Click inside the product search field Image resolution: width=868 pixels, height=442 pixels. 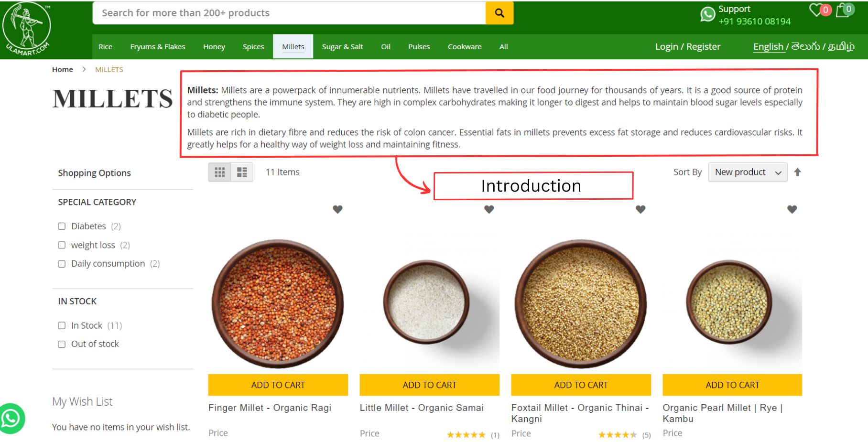click(287, 13)
